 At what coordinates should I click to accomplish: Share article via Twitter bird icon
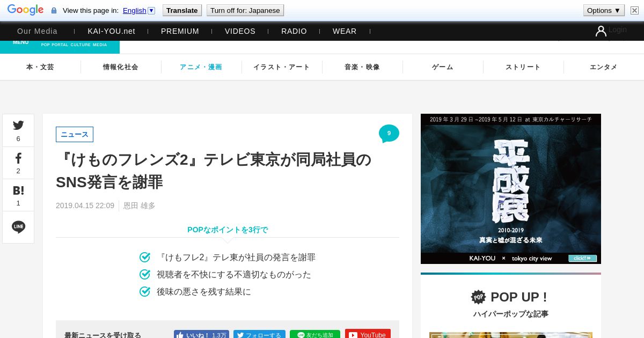(x=18, y=126)
